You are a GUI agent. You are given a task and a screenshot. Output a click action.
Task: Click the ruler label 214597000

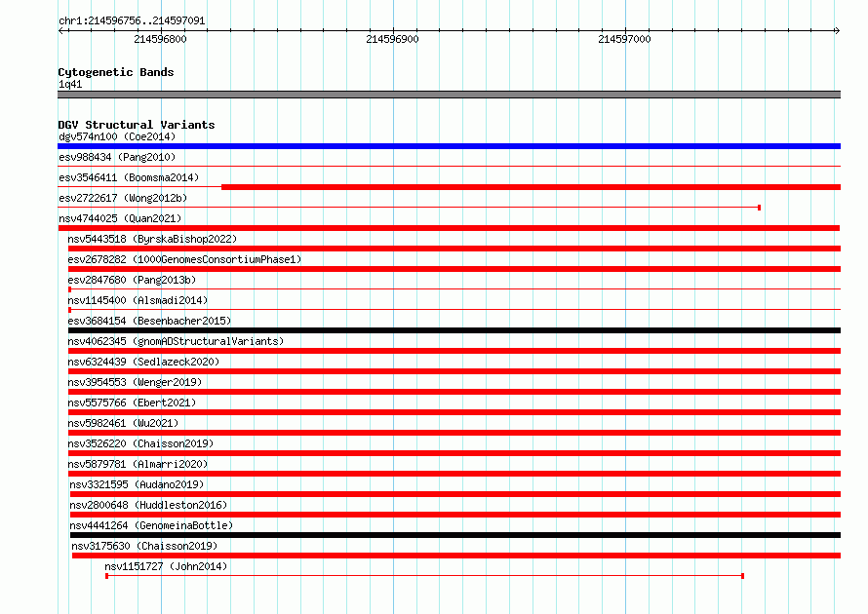click(624, 39)
